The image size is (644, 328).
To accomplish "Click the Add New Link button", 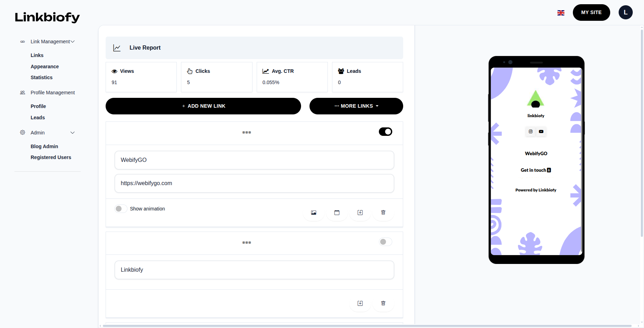I will 203,106.
